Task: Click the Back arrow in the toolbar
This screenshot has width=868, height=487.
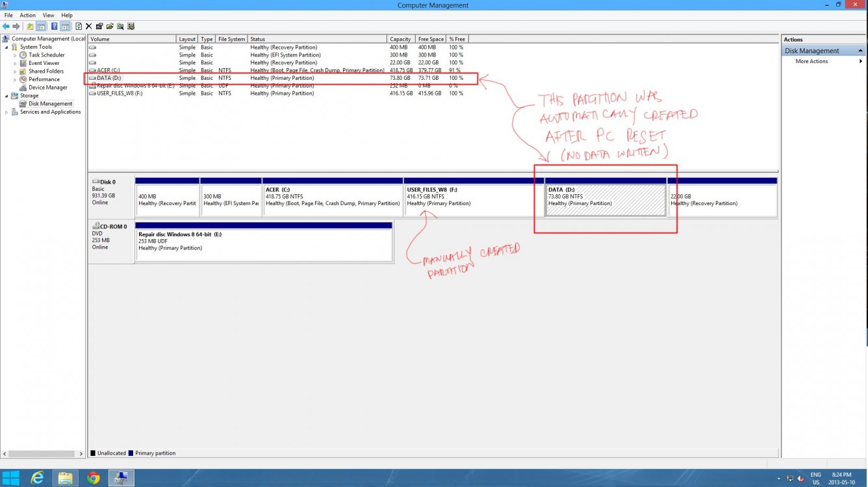Action: pos(6,27)
